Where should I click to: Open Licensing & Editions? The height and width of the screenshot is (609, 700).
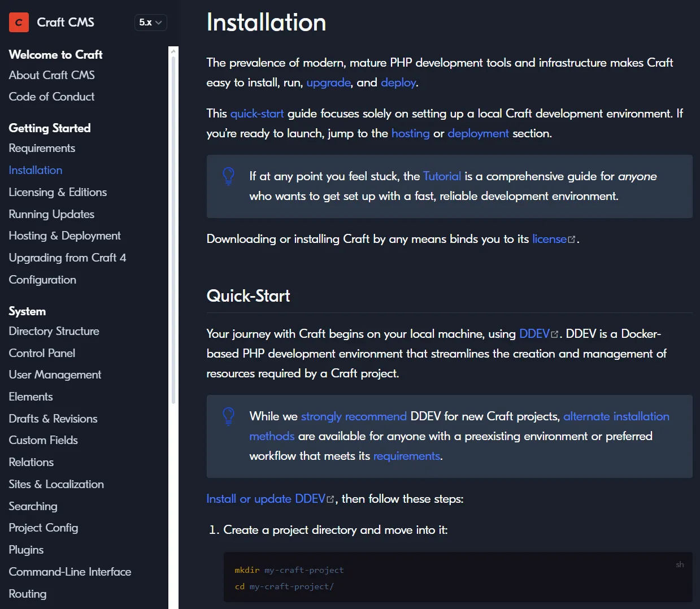58,192
